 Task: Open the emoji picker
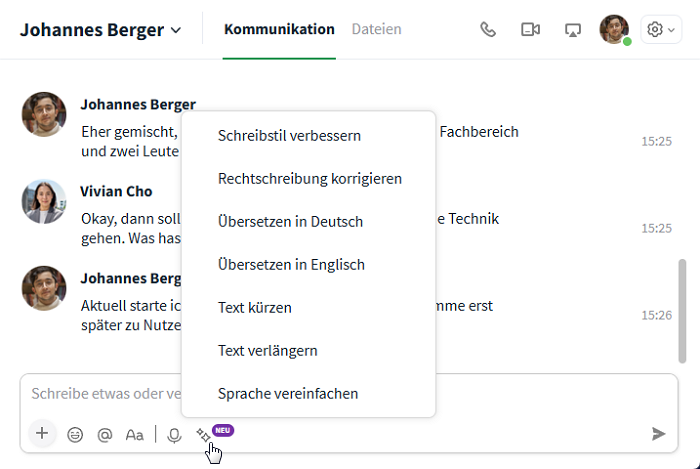75,434
